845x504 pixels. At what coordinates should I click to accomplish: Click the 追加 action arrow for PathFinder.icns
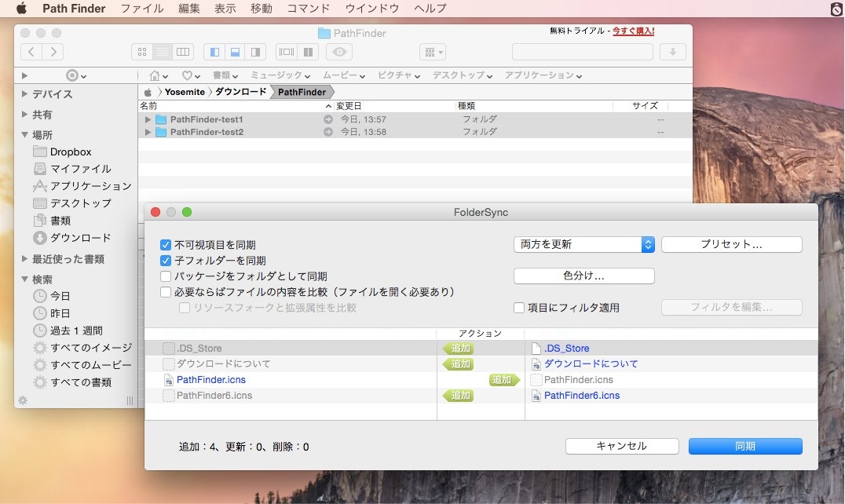click(504, 380)
